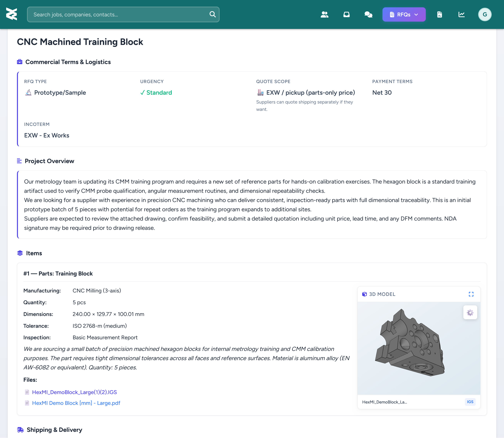The width and height of the screenshot is (504, 438).
Task: Click the IGS file type badge
Action: click(470, 402)
